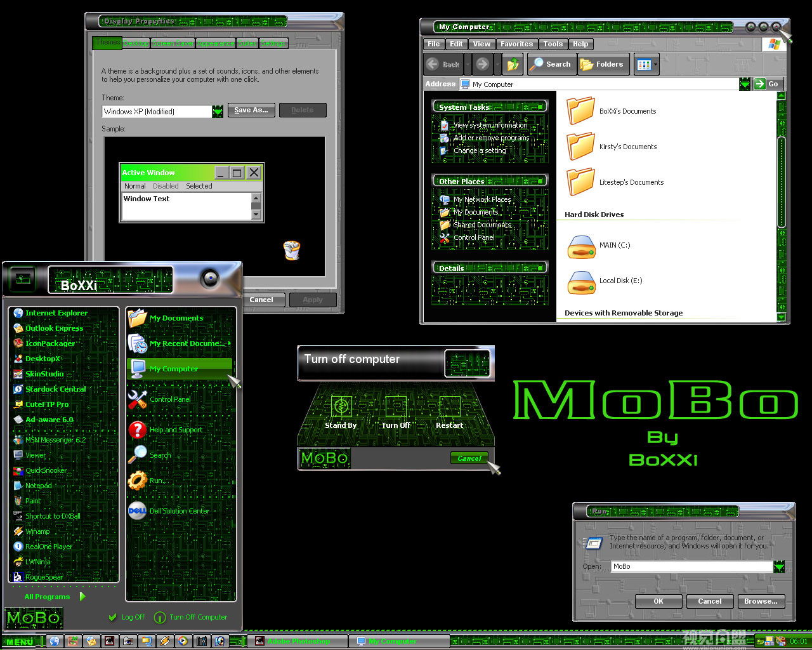Open Ad-aware 6.0 in Start menu
812x650 pixels.
click(x=44, y=420)
